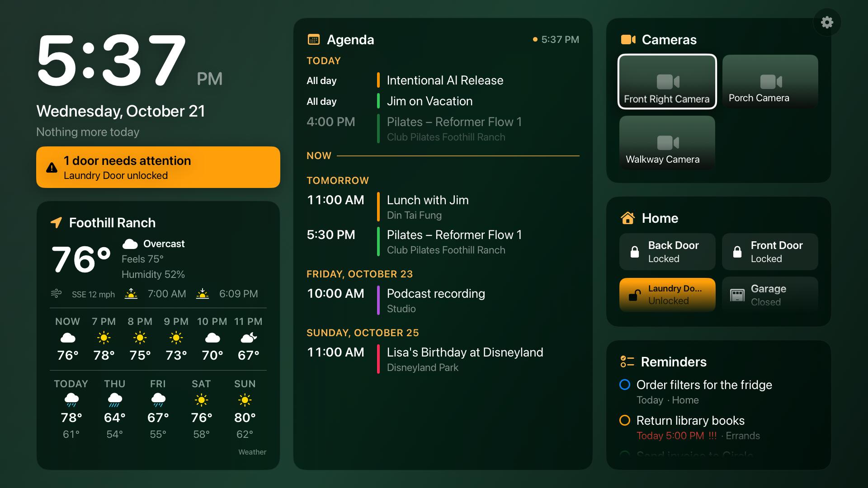Click the 7 PM sun icon
The image size is (868, 488).
[x=104, y=338]
